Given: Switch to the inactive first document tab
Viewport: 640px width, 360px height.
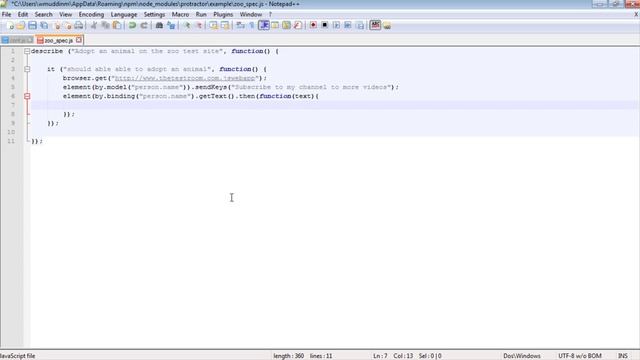Looking at the screenshot, I should (x=17, y=40).
